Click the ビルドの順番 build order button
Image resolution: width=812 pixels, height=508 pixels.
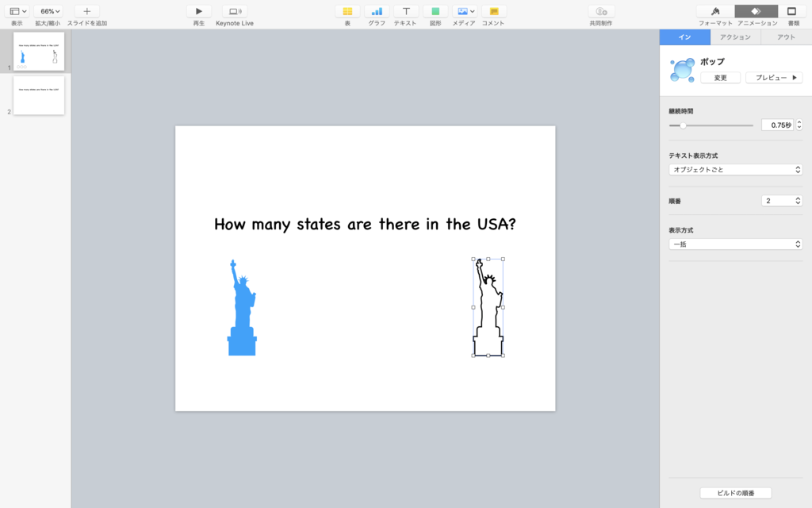735,493
